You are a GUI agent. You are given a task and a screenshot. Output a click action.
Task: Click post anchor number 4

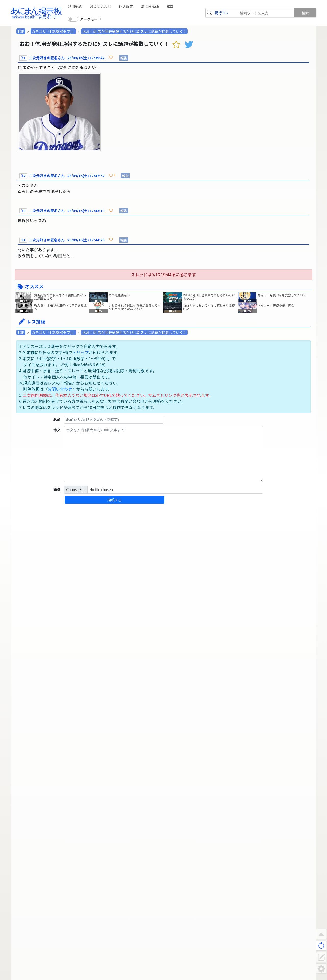click(23, 240)
